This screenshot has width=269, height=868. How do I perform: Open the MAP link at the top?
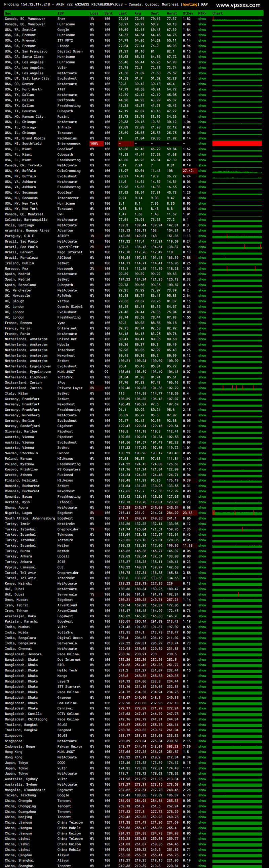[204, 4]
